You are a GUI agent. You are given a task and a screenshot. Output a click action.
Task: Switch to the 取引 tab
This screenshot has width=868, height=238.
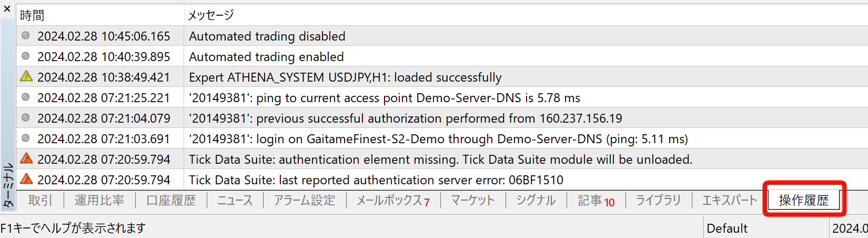pyautogui.click(x=41, y=201)
